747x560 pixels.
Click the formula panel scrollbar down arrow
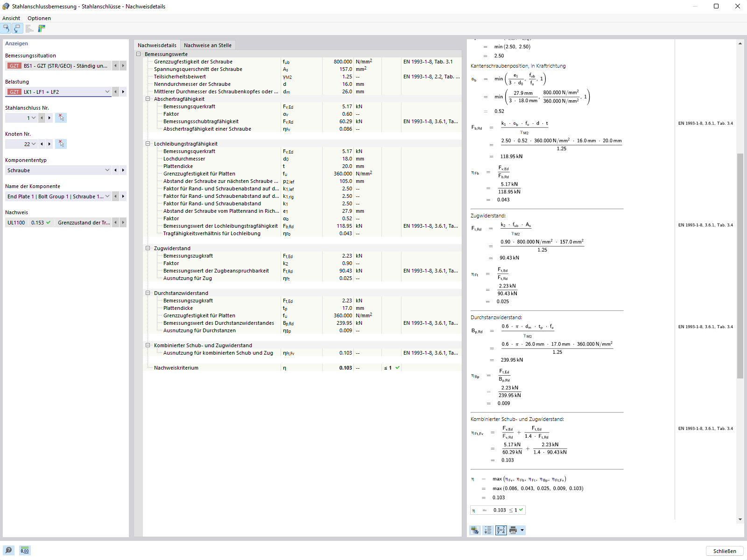click(x=740, y=519)
